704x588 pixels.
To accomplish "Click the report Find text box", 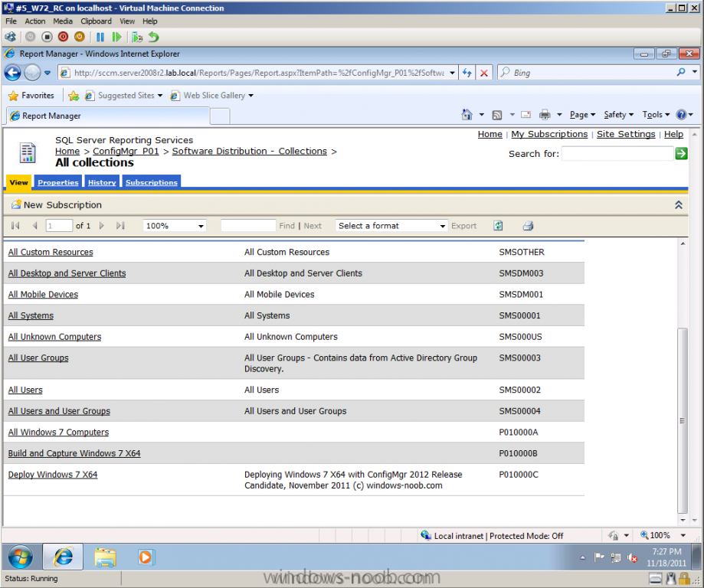I will pos(248,226).
